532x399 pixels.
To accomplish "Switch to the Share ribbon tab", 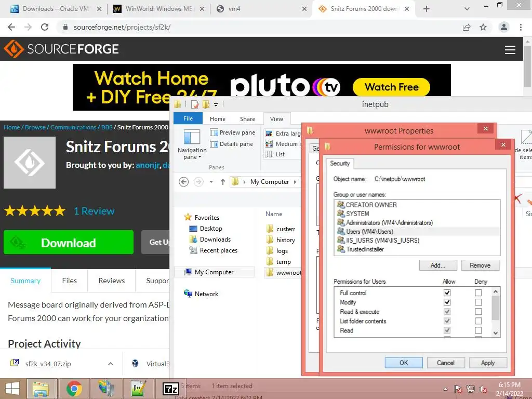I will 247,119.
